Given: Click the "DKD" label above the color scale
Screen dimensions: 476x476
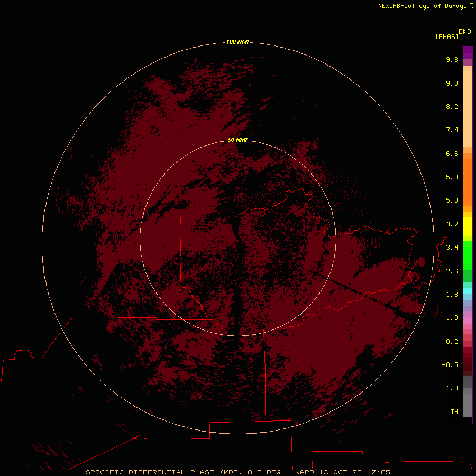Looking at the screenshot, I should tap(465, 32).
